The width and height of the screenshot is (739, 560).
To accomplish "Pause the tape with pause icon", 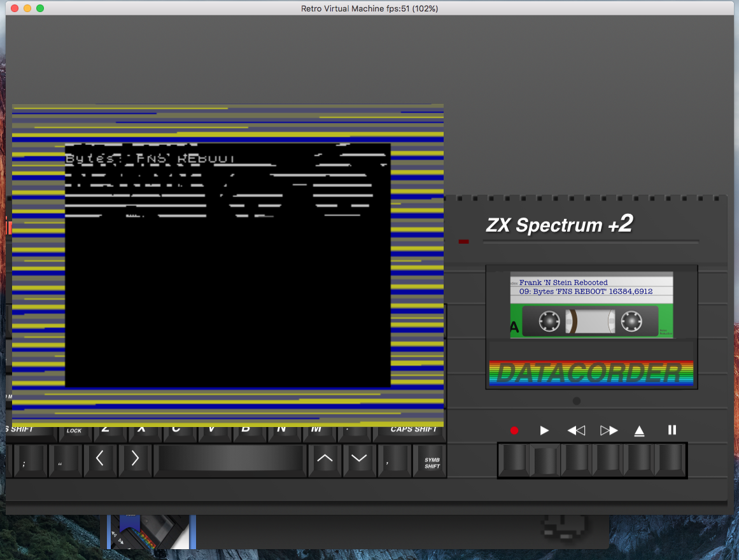I will [x=672, y=430].
